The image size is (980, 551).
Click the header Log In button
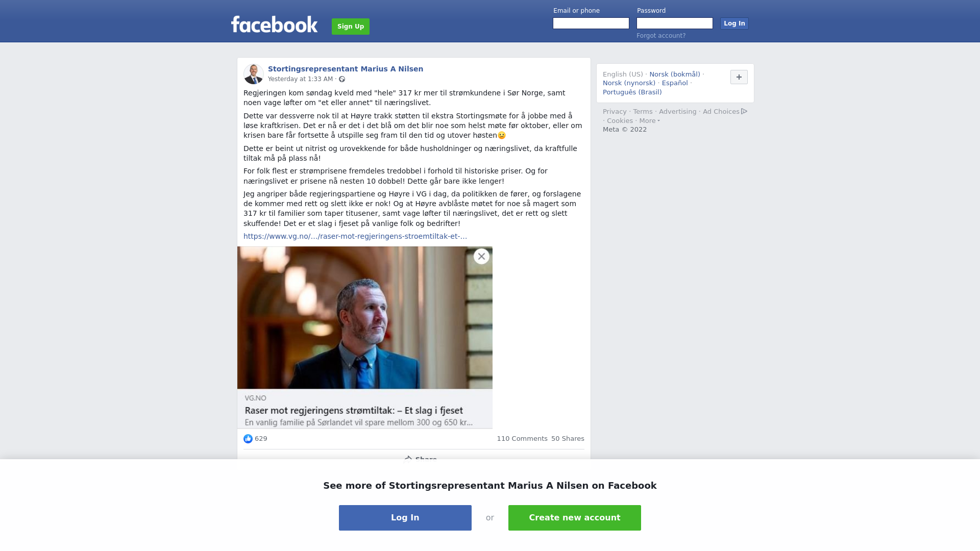point(734,23)
